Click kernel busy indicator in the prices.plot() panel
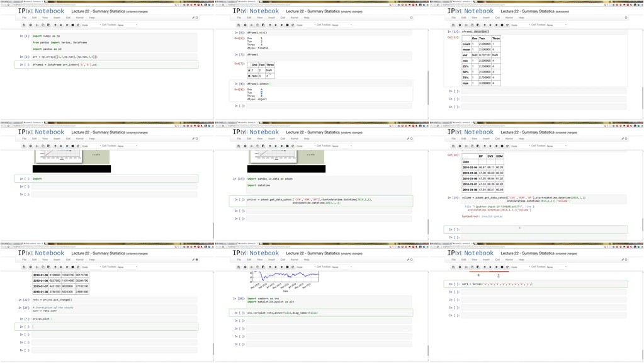 197,260
